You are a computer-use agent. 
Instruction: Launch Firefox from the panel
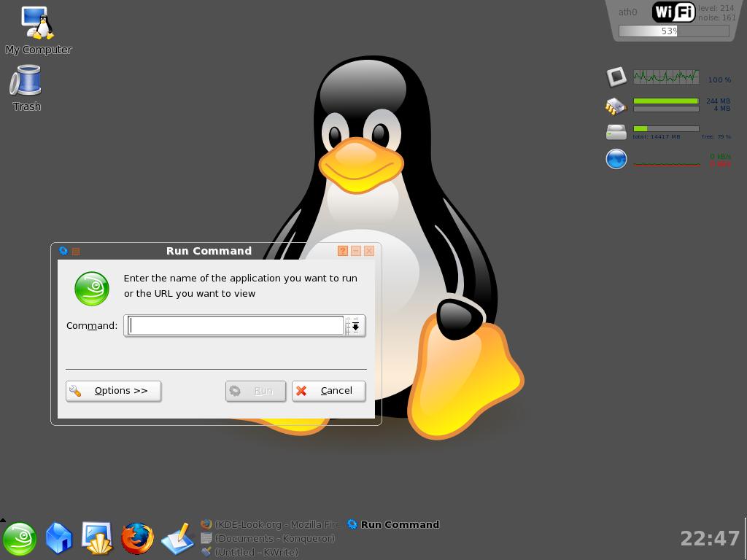pyautogui.click(x=137, y=539)
